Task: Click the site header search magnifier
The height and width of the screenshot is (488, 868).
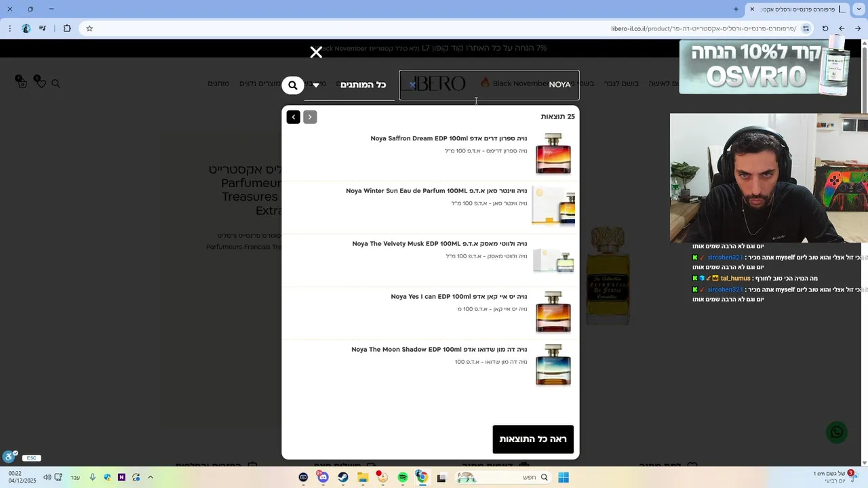Action: 56,83
